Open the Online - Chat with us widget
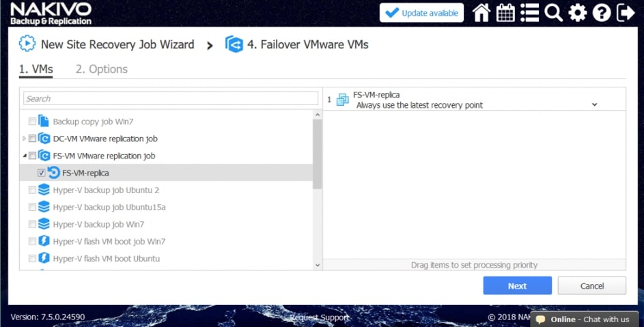This screenshot has width=644, height=327. coord(585,319)
